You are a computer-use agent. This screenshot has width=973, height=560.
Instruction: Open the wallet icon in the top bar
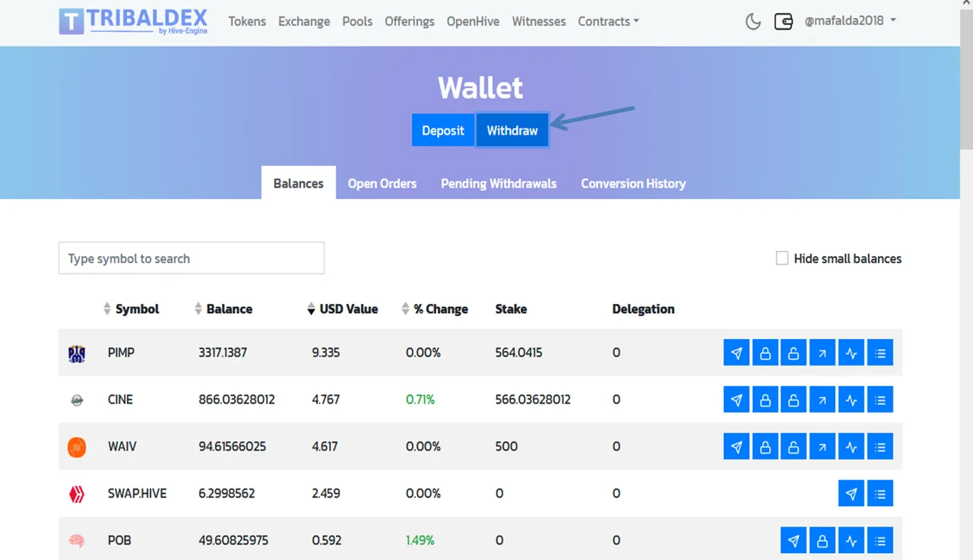pos(784,21)
